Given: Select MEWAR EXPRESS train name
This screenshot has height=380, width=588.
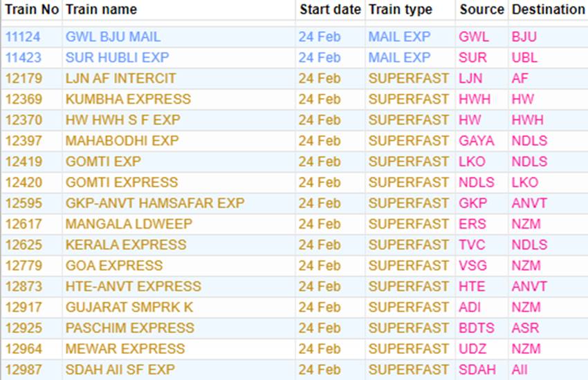Looking at the screenshot, I should [x=125, y=348].
